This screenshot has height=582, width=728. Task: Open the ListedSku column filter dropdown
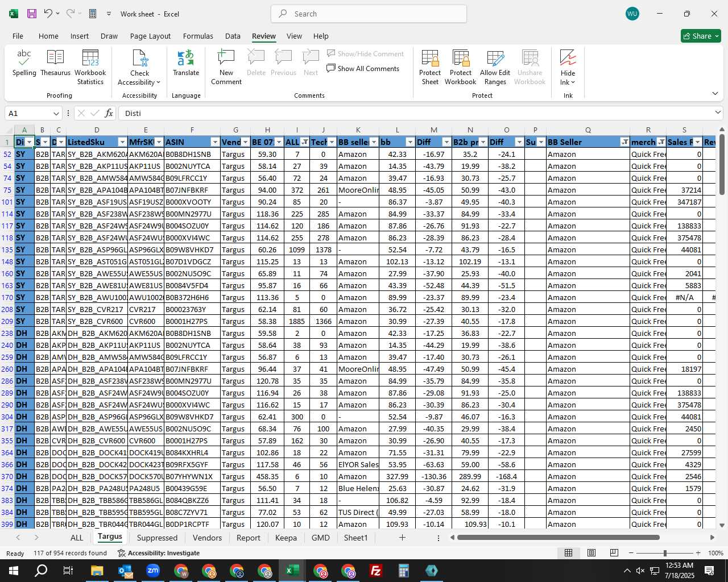click(122, 142)
